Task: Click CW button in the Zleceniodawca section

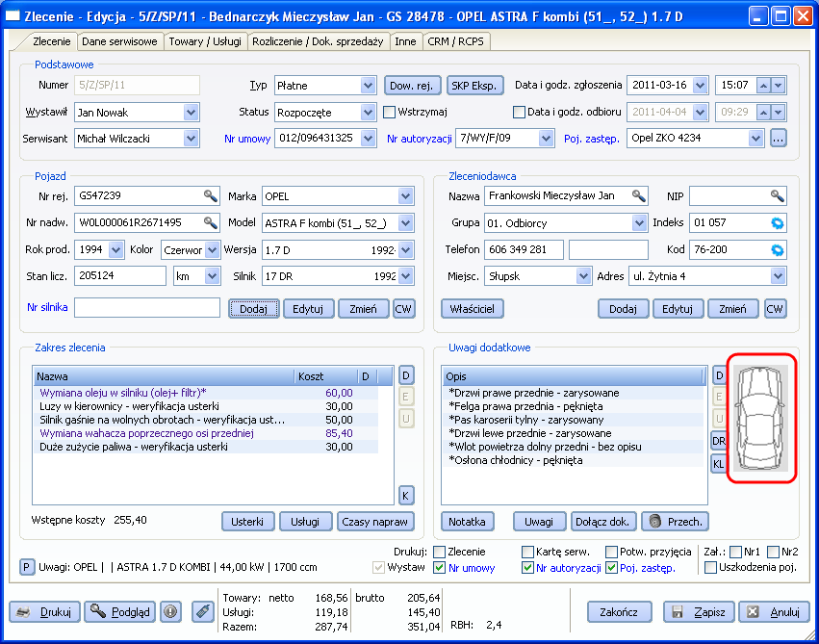Action: pos(775,309)
